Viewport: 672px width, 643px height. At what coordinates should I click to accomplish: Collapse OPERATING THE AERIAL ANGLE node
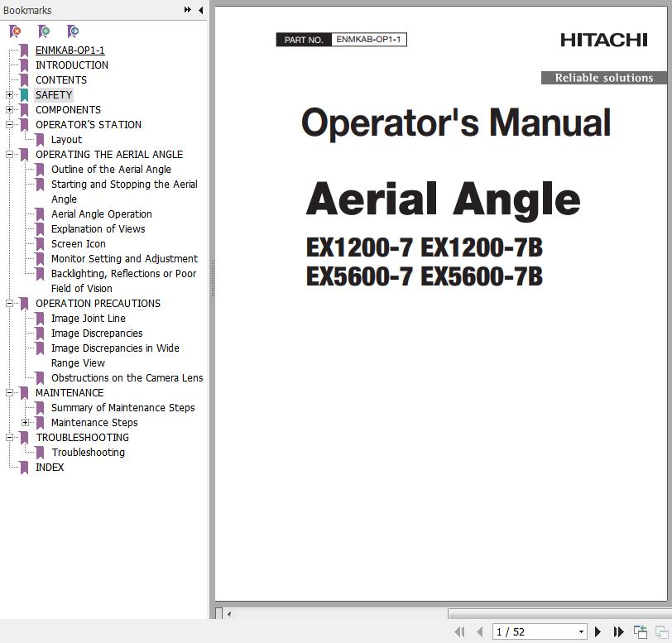[9, 154]
